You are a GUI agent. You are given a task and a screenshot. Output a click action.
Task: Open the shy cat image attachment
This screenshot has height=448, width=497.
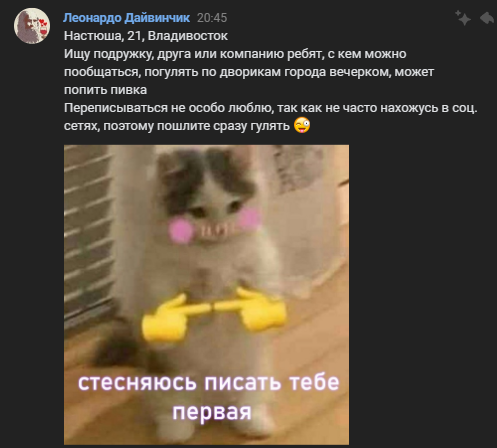coord(206,295)
